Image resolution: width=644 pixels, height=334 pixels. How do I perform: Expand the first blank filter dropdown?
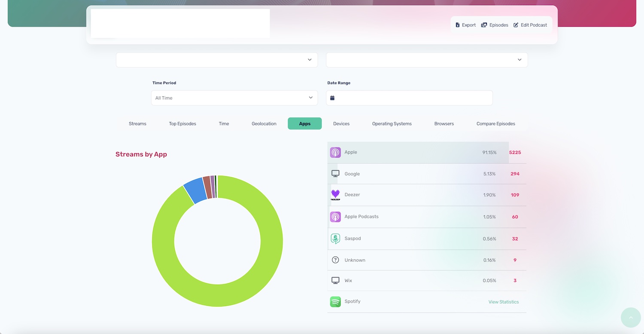[217, 60]
